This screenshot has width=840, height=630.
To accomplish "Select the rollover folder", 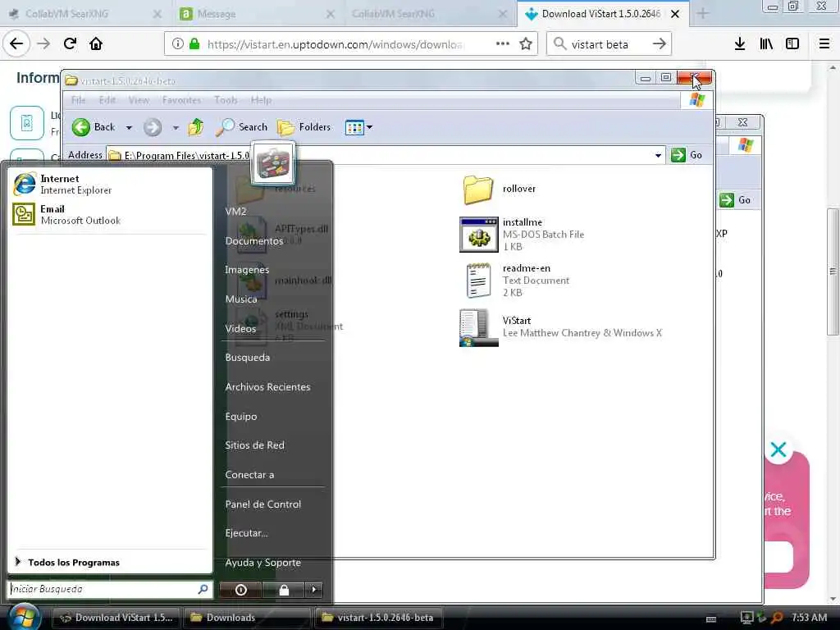I will coord(498,189).
